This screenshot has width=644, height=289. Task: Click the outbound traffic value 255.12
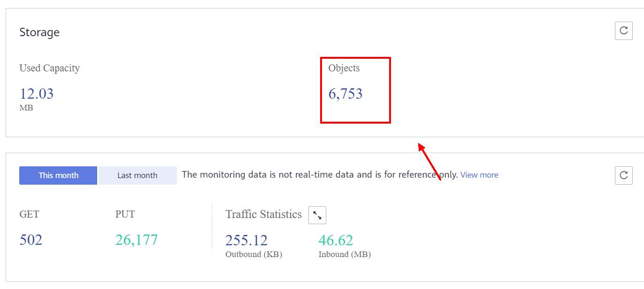pyautogui.click(x=246, y=241)
